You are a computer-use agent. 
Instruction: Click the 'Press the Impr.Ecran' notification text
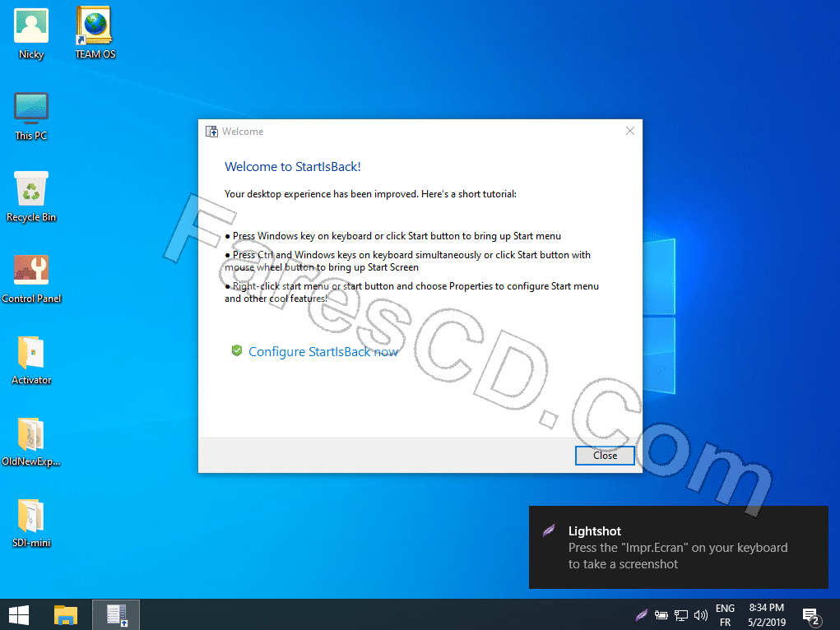[x=678, y=555]
